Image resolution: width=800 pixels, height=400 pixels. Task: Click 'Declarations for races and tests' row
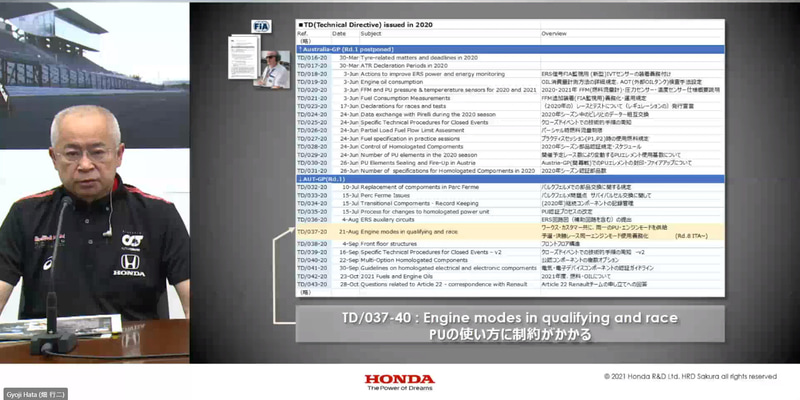coord(510,106)
